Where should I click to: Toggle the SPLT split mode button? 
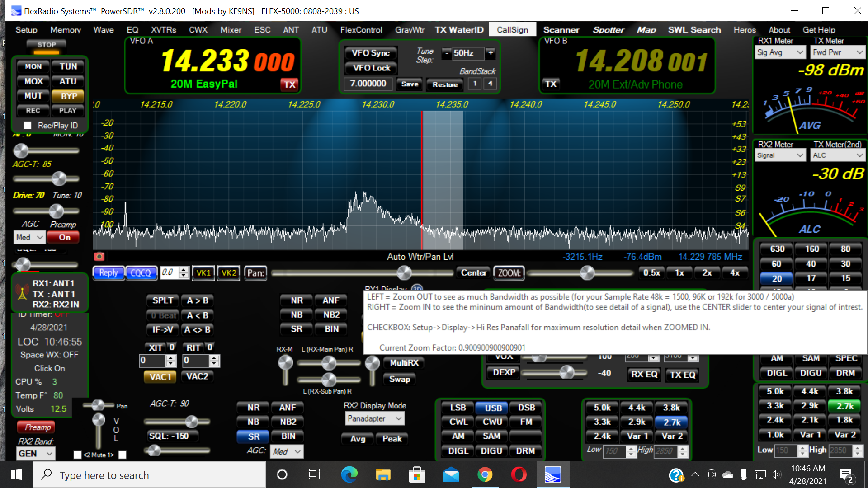click(x=163, y=300)
